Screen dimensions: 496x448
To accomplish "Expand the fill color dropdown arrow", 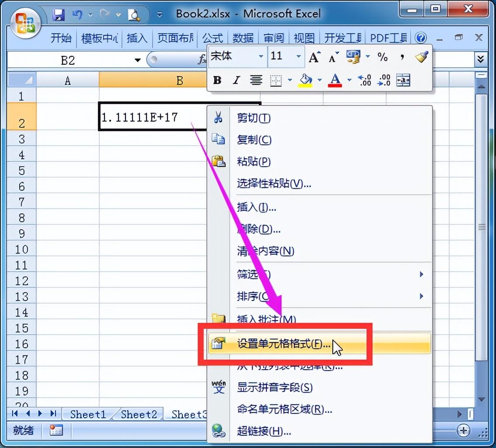I will pyautogui.click(x=319, y=80).
